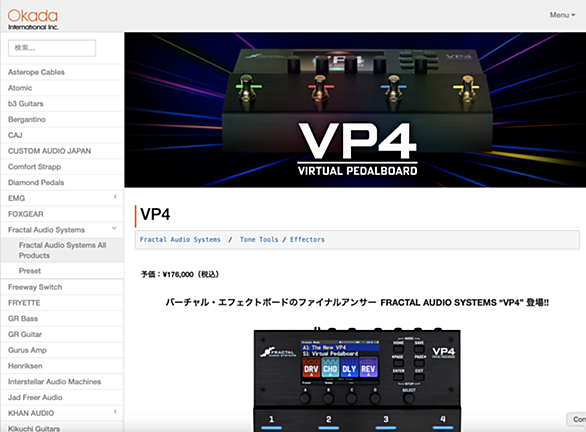The image size is (586, 432).
Task: Click the Tone Tools breadcrumb link
Action: (x=259, y=240)
